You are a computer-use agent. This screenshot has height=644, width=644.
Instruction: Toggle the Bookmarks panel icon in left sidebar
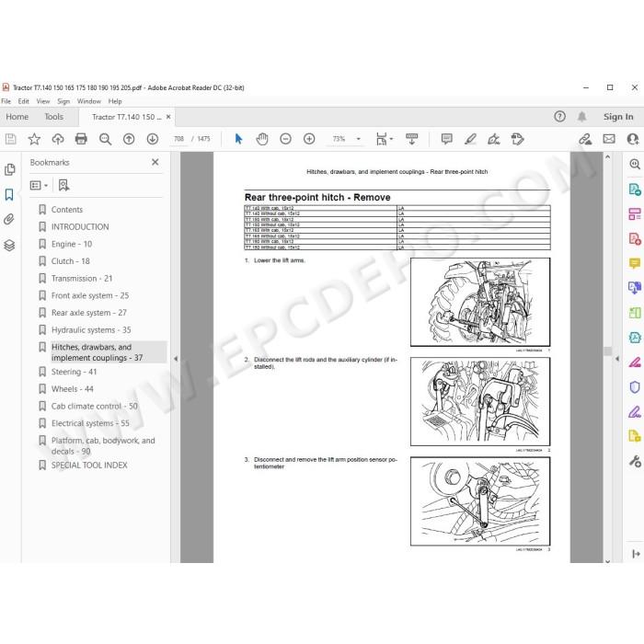tap(9, 195)
